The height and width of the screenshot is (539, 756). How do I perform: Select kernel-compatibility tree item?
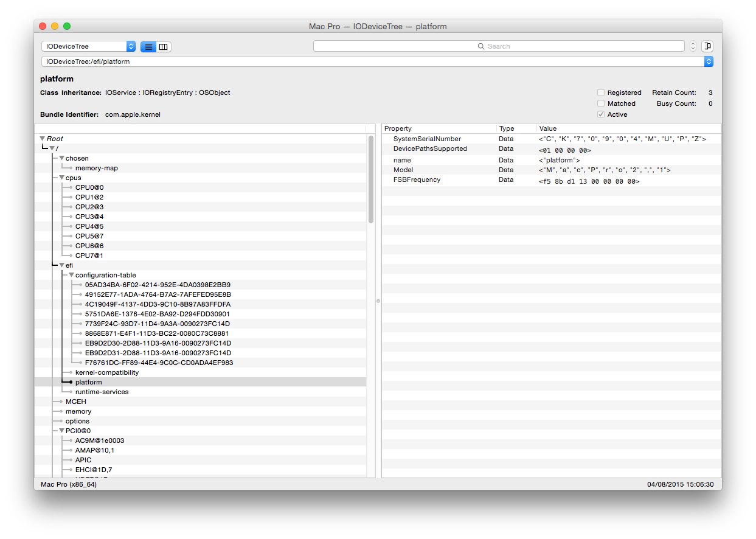coord(107,372)
